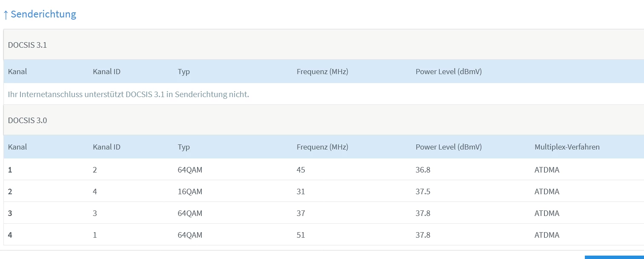This screenshot has height=259, width=644.
Task: Select the DOCSIS 3.1 section header
Action: coord(27,45)
